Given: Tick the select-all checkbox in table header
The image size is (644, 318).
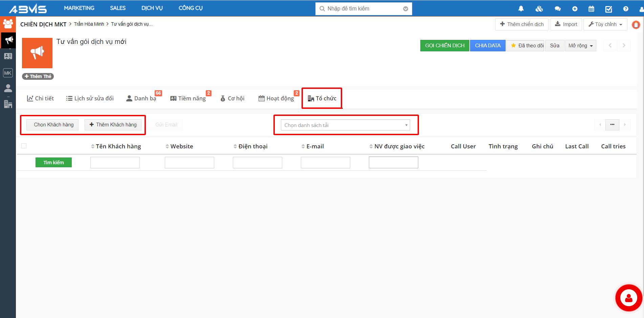Looking at the screenshot, I should (24, 146).
